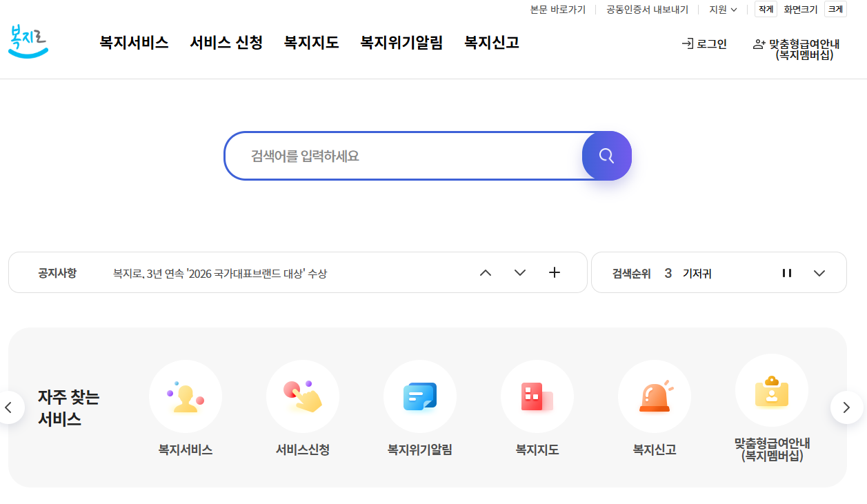Click the 복지서비스 label under shortcut
Image resolution: width=867 pixels, height=504 pixels.
coord(186,450)
